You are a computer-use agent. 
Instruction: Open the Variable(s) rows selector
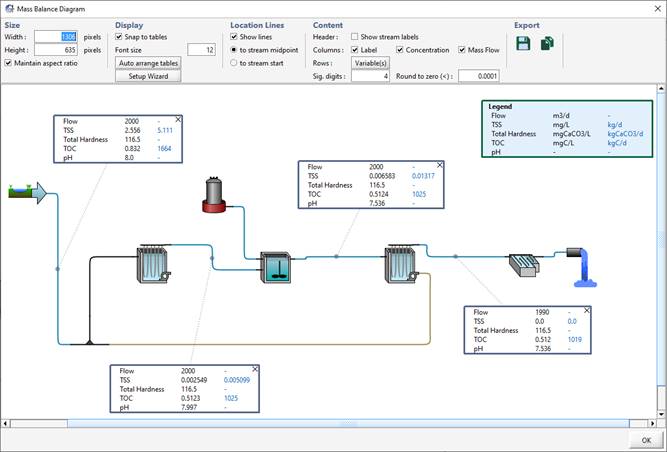coord(370,63)
